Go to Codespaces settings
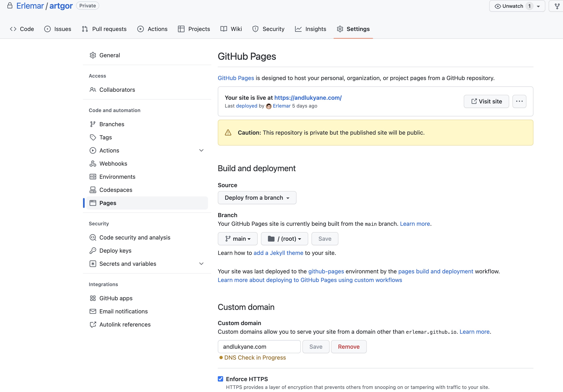The height and width of the screenshot is (392, 563). 115,190
